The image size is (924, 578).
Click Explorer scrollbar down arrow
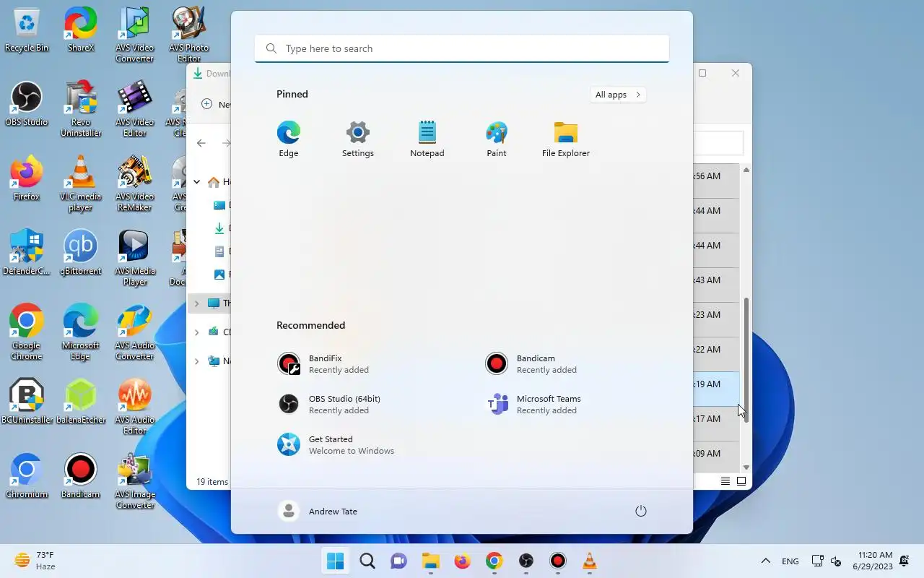746,467
